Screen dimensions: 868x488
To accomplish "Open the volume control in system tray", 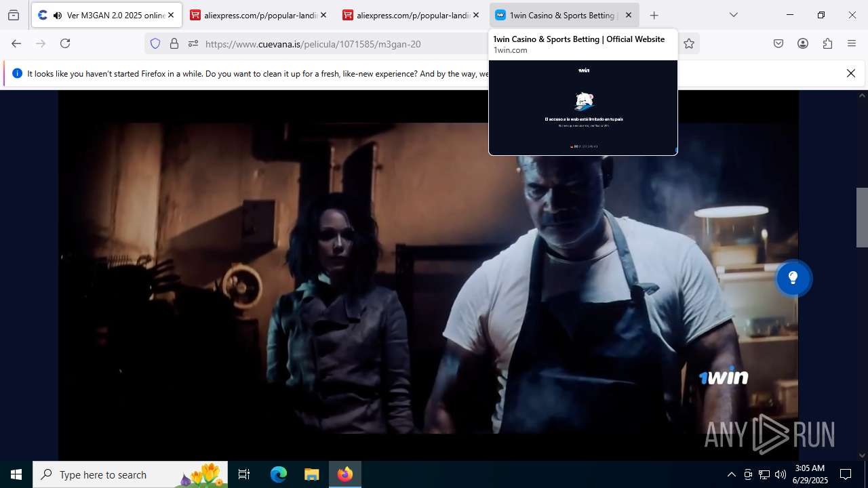I will click(x=781, y=474).
